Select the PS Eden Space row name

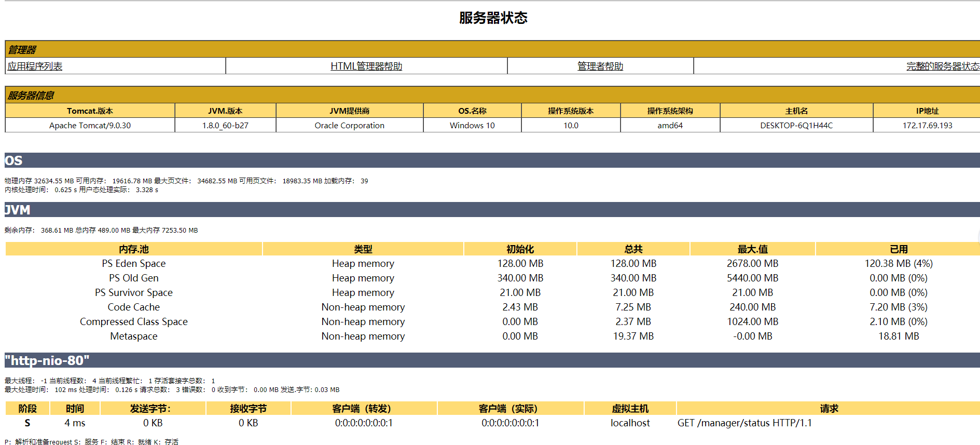click(134, 263)
